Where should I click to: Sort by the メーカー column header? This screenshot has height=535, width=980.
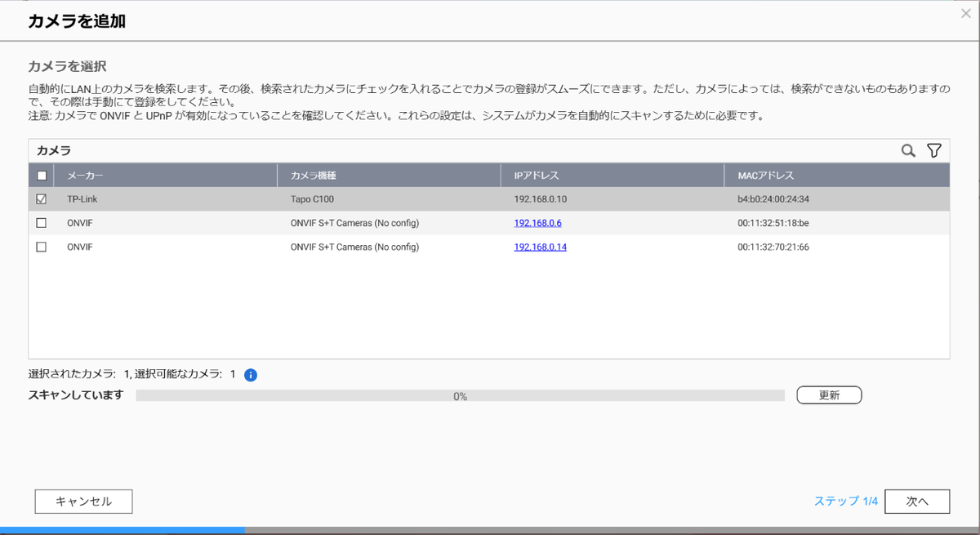pos(86,176)
